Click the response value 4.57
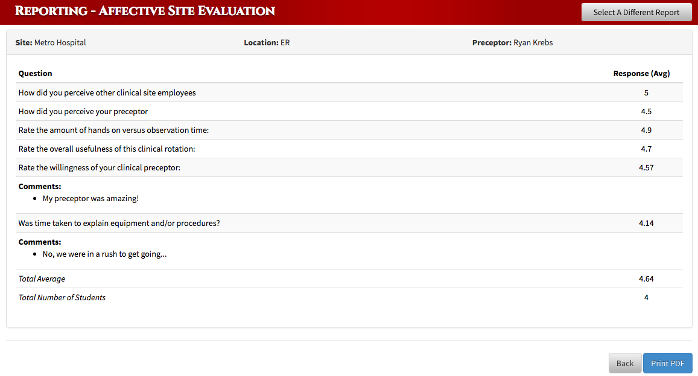The height and width of the screenshot is (376, 698). pos(646,167)
